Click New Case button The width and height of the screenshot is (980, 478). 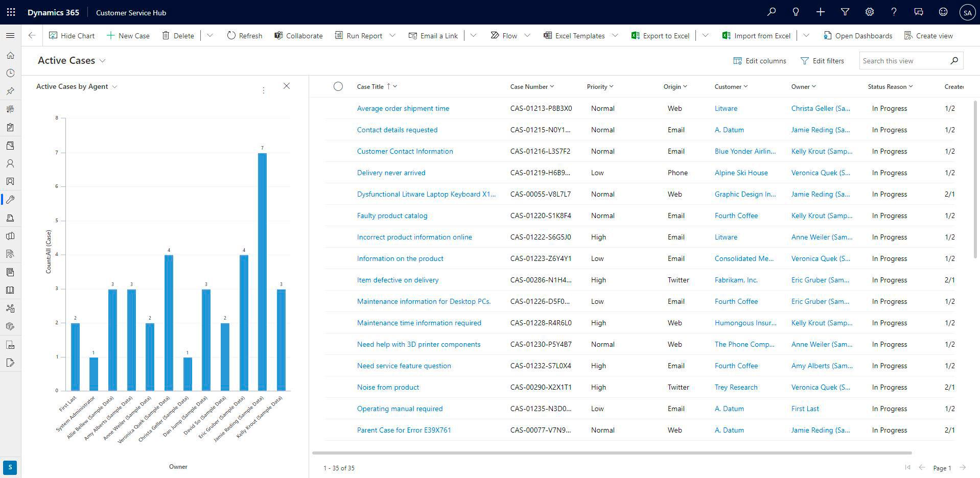[x=128, y=35]
